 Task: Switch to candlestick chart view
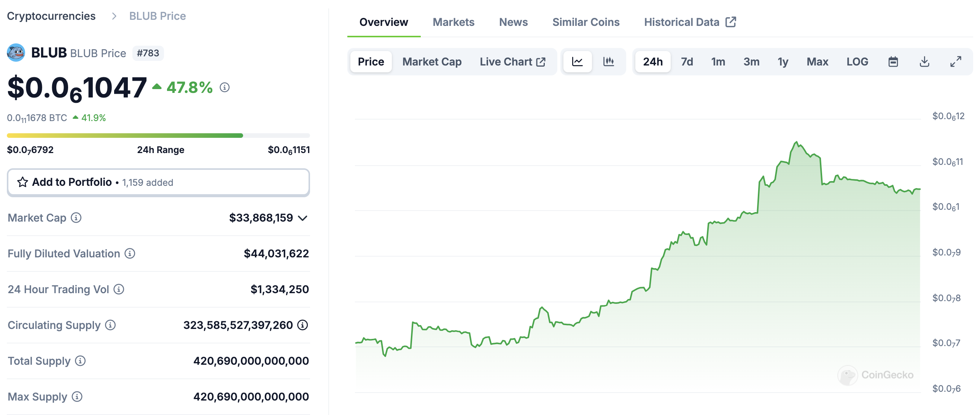coord(608,62)
